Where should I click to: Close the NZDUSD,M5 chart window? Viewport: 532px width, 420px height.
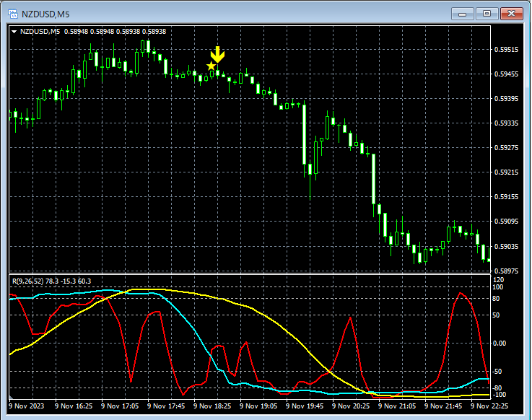tap(512, 14)
